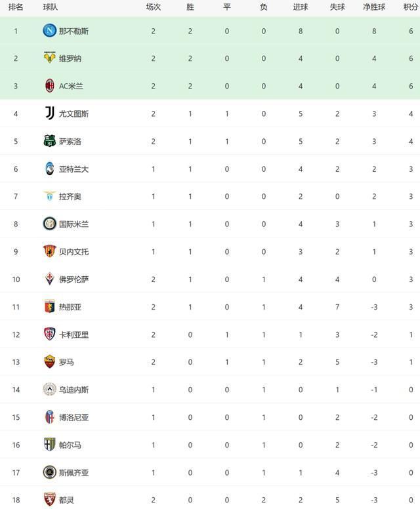Viewport: 420px width, 509px height.
Task: Click the Parma striped shield icon
Action: pos(49,445)
